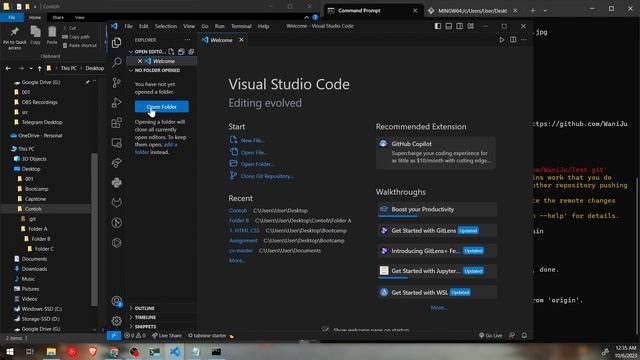
Task: Open the Run and Debug view
Action: point(117,102)
